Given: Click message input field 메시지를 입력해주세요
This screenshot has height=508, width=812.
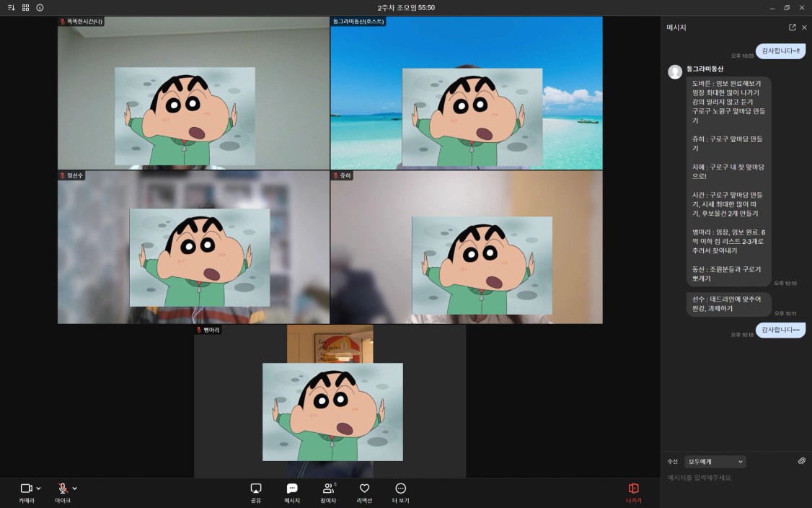Looking at the screenshot, I should click(736, 478).
